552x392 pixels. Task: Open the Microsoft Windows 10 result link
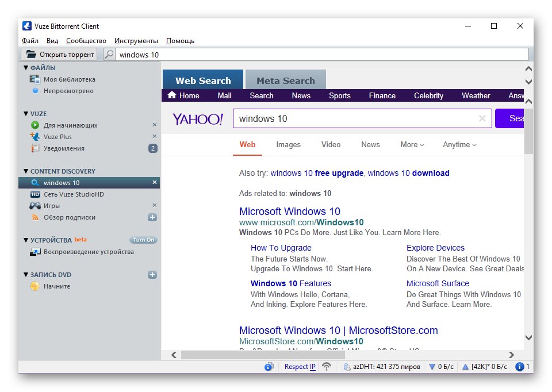[x=290, y=211]
